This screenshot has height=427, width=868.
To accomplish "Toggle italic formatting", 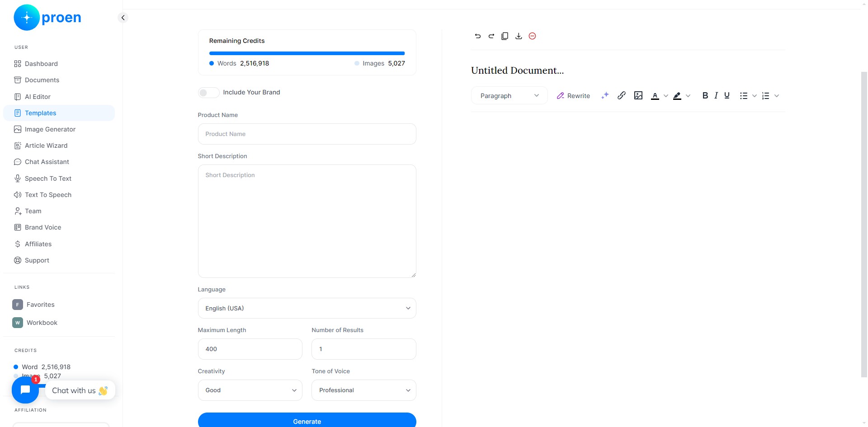I will (x=716, y=95).
